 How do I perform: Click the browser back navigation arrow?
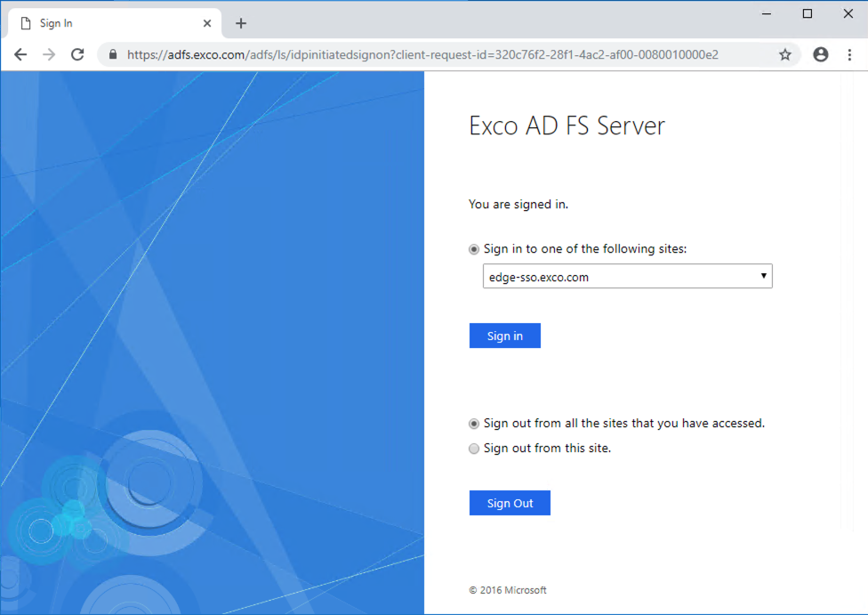20,54
